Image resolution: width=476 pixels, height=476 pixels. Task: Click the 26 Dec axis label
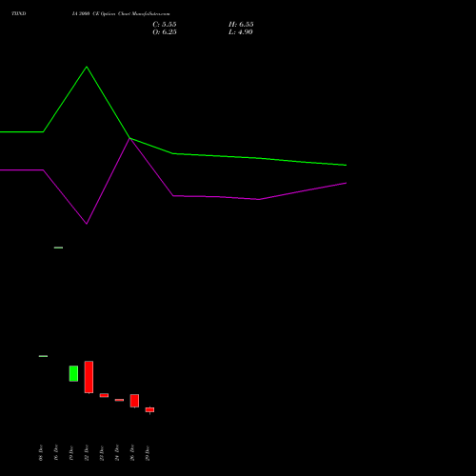tap(132, 453)
